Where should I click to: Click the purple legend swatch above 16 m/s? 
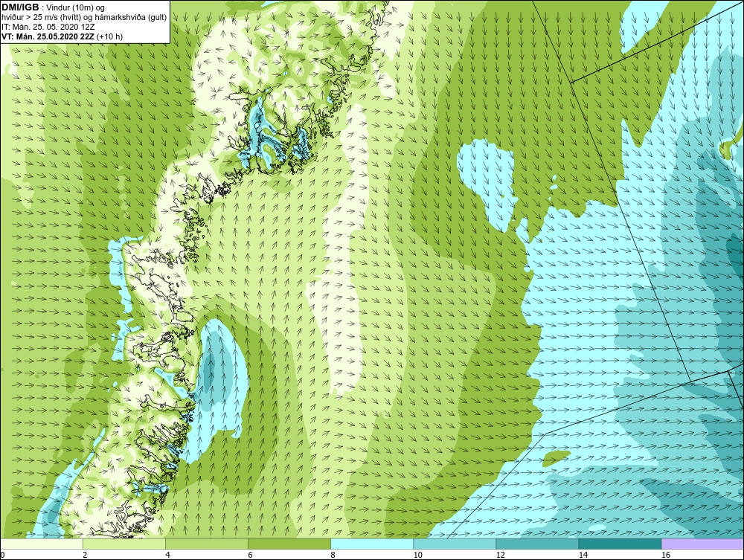click(702, 544)
